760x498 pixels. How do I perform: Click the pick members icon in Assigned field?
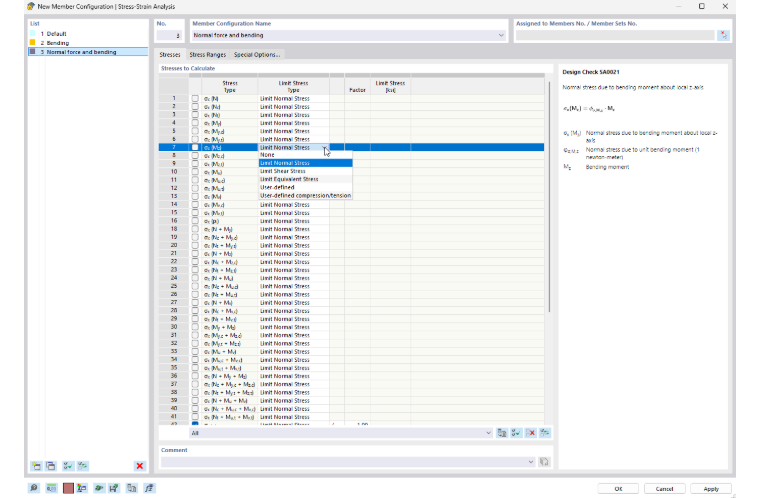724,35
